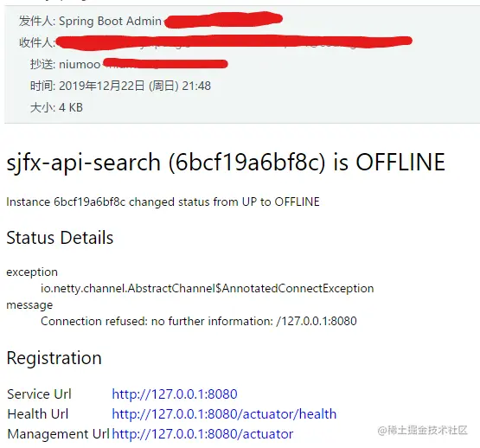Select the Service Url label
The width and height of the screenshot is (480, 448).
[39, 394]
